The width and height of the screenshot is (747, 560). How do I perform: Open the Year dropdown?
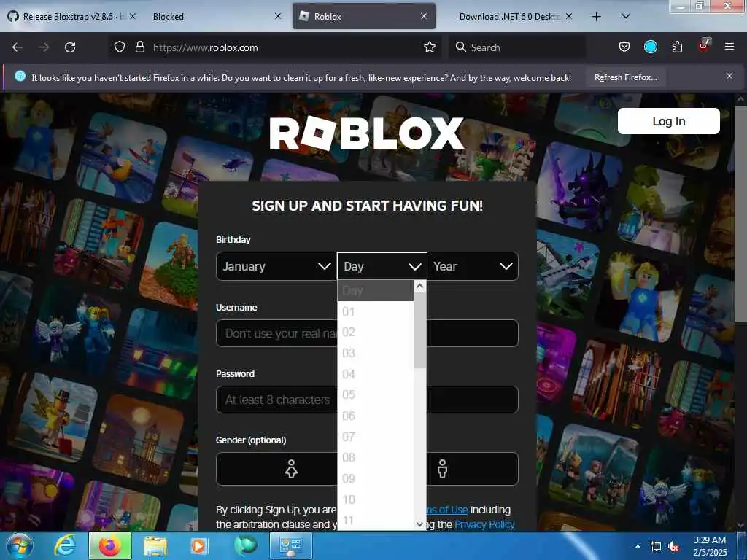click(473, 266)
